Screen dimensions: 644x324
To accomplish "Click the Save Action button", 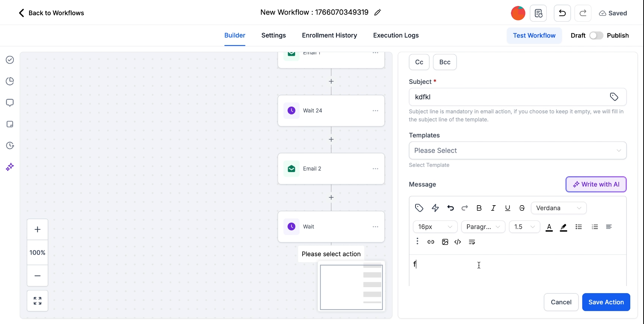I will (606, 302).
